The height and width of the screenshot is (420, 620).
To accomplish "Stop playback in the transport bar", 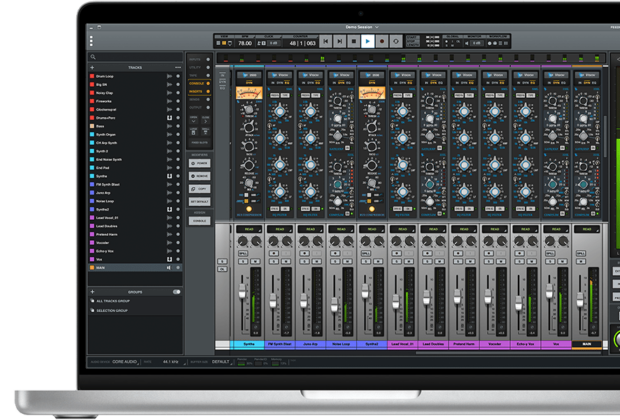I will (x=354, y=41).
